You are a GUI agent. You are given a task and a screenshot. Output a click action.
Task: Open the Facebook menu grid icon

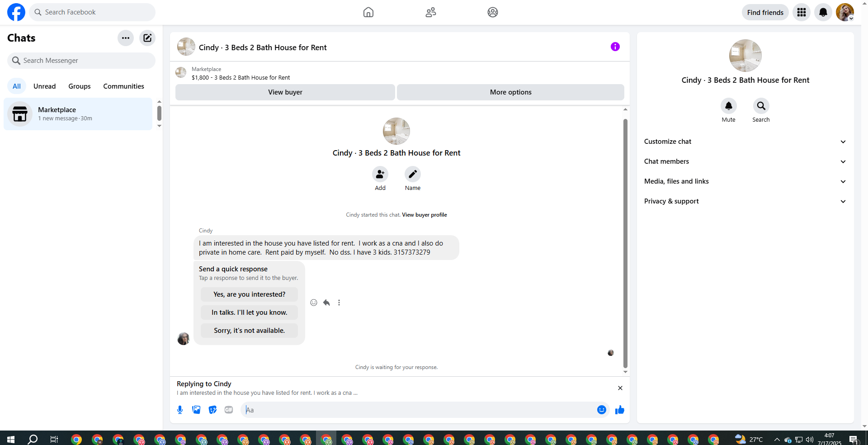click(x=802, y=12)
